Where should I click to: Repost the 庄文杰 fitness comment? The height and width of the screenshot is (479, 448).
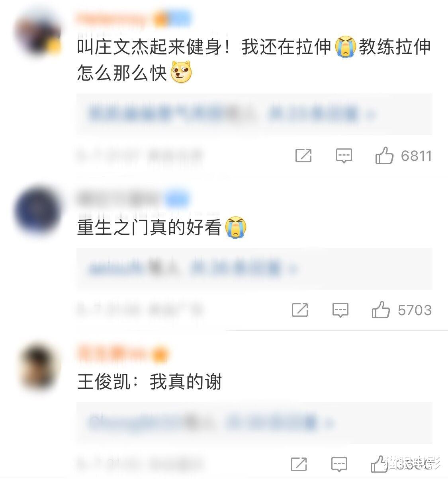tap(303, 156)
